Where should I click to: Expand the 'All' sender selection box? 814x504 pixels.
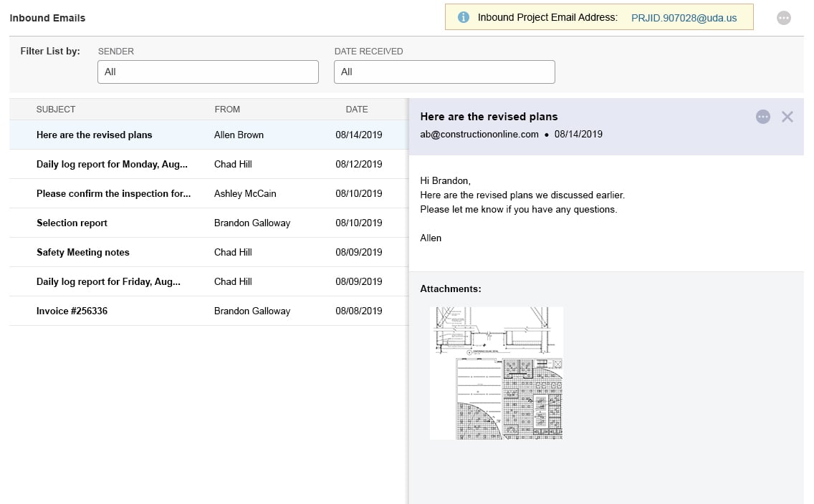(208, 72)
